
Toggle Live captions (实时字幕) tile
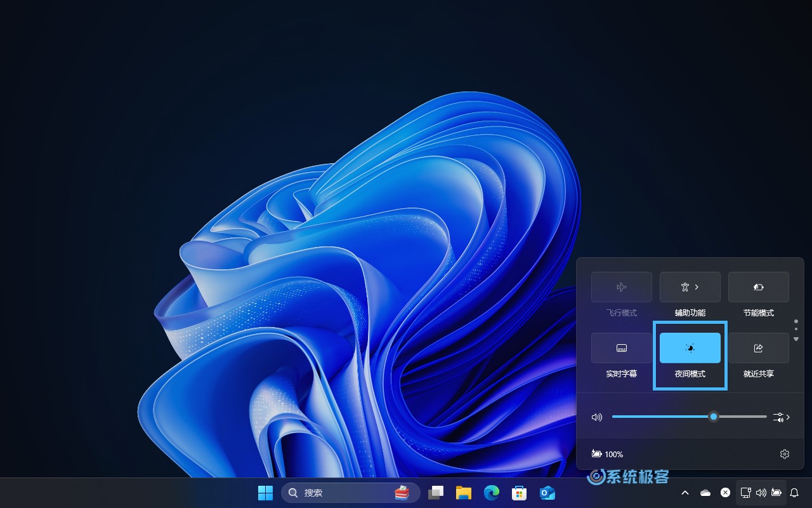[x=621, y=348]
